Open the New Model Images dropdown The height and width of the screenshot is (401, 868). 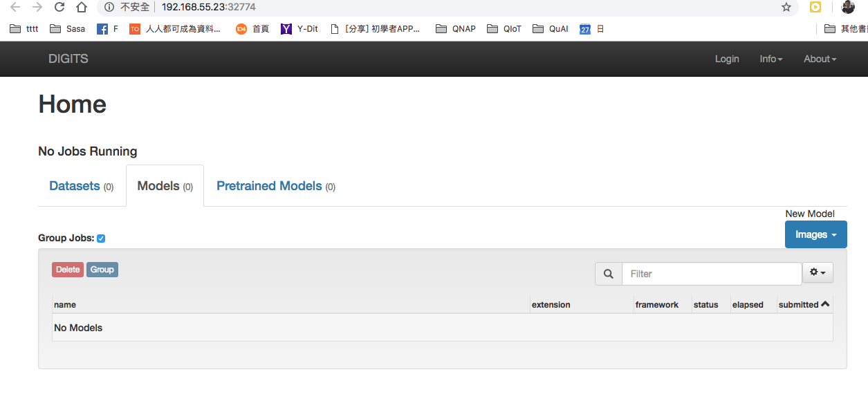(816, 234)
